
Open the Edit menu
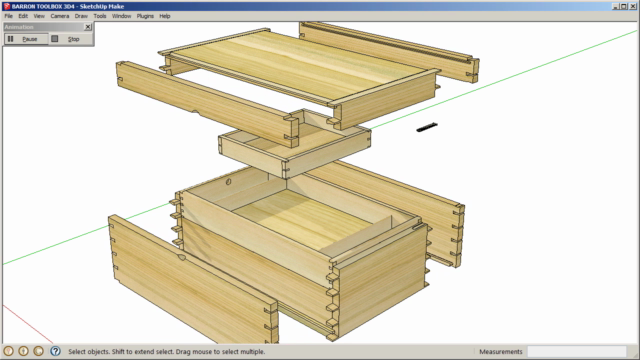[x=23, y=16]
